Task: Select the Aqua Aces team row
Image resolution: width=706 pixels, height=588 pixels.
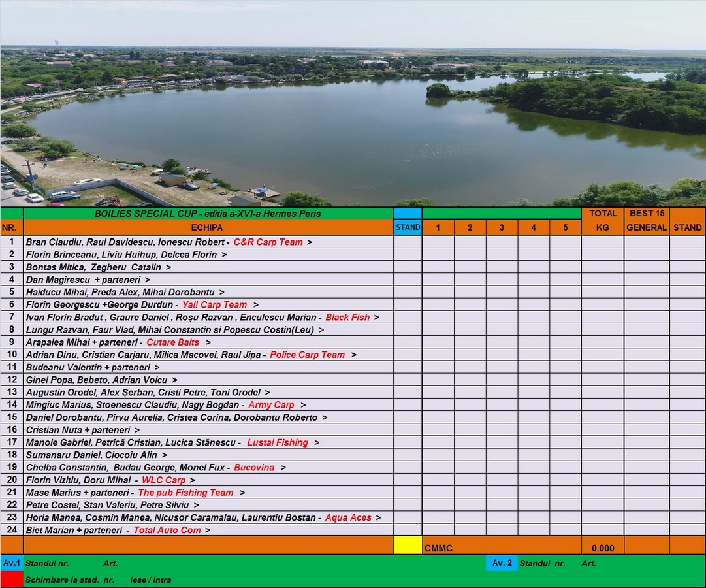Action: point(347,517)
